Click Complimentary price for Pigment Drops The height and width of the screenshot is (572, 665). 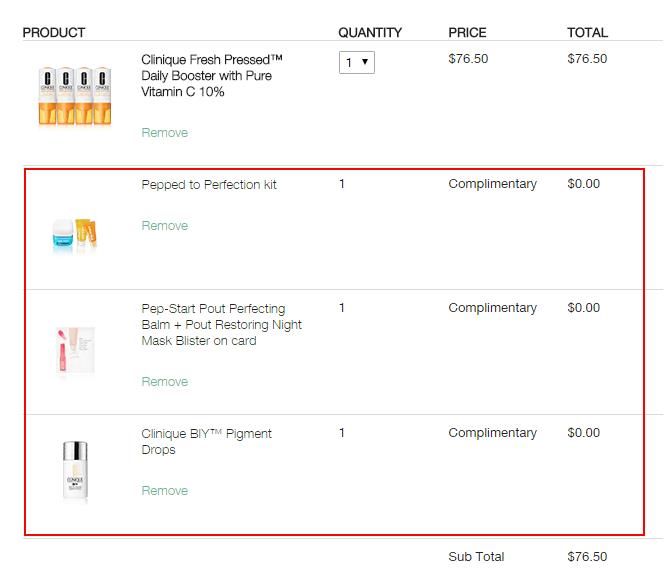click(492, 432)
